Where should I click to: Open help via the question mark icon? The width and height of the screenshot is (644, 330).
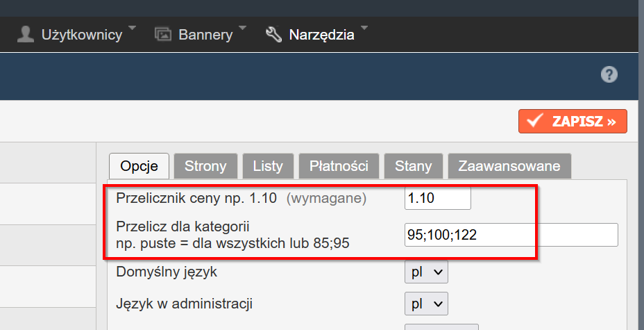coord(609,75)
